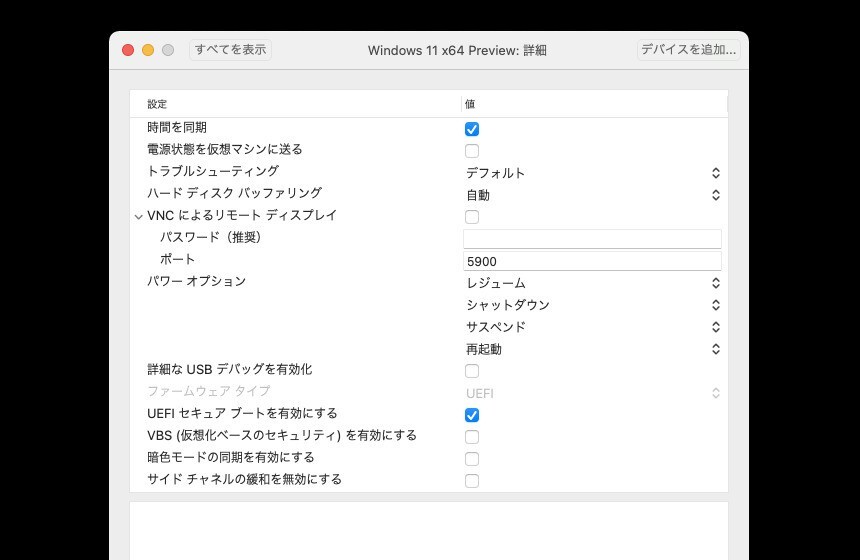This screenshot has width=860, height=560.
Task: Open the デバイスを追加... button
Action: point(688,50)
